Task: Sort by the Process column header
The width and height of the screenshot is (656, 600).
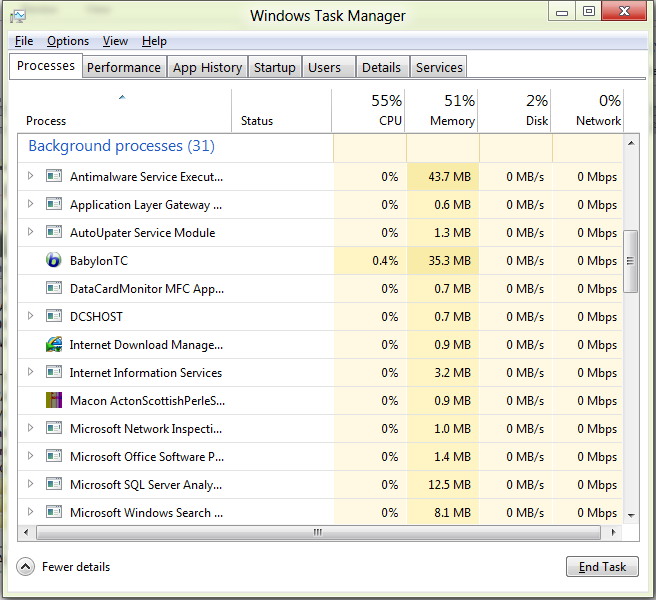Action: [x=125, y=111]
